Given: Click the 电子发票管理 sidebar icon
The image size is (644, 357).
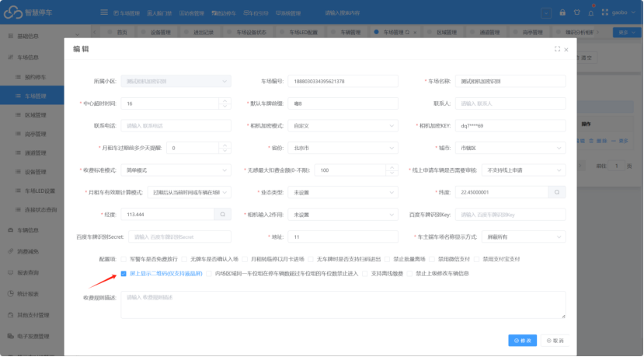Looking at the screenshot, I should (11, 336).
